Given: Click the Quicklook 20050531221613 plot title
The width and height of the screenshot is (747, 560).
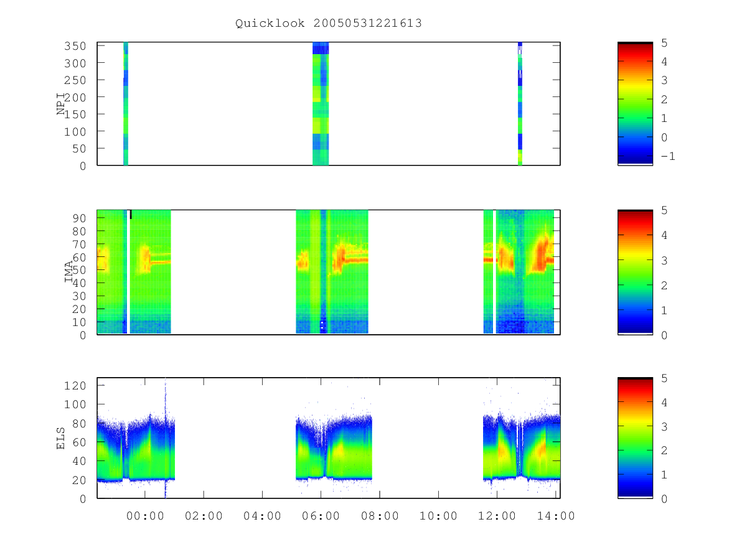Looking at the screenshot, I should click(329, 24).
